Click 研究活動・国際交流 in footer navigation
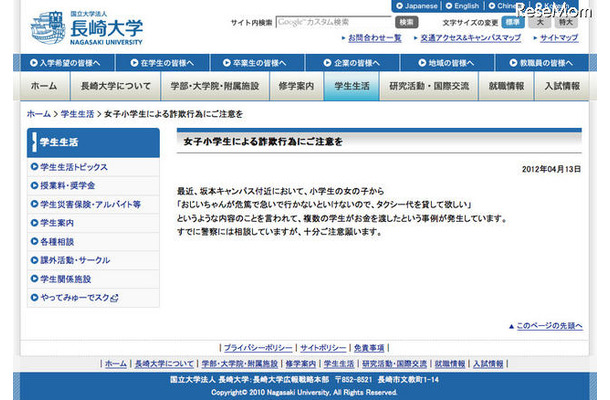610x400 pixels. coord(394,364)
